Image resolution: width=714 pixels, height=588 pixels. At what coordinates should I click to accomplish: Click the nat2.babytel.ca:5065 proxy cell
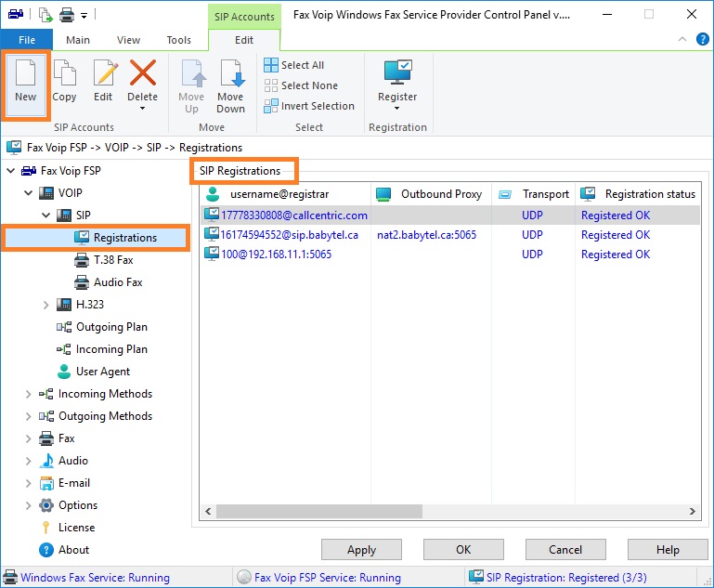[427, 235]
